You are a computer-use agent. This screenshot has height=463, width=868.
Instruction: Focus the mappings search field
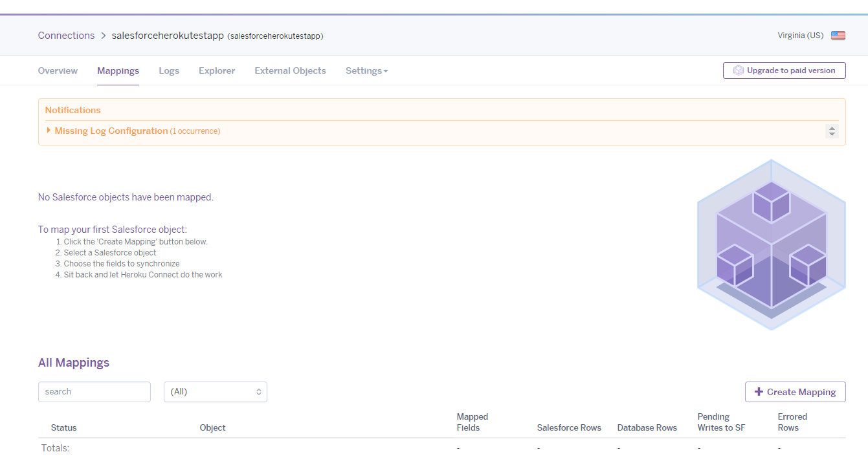[x=95, y=392]
